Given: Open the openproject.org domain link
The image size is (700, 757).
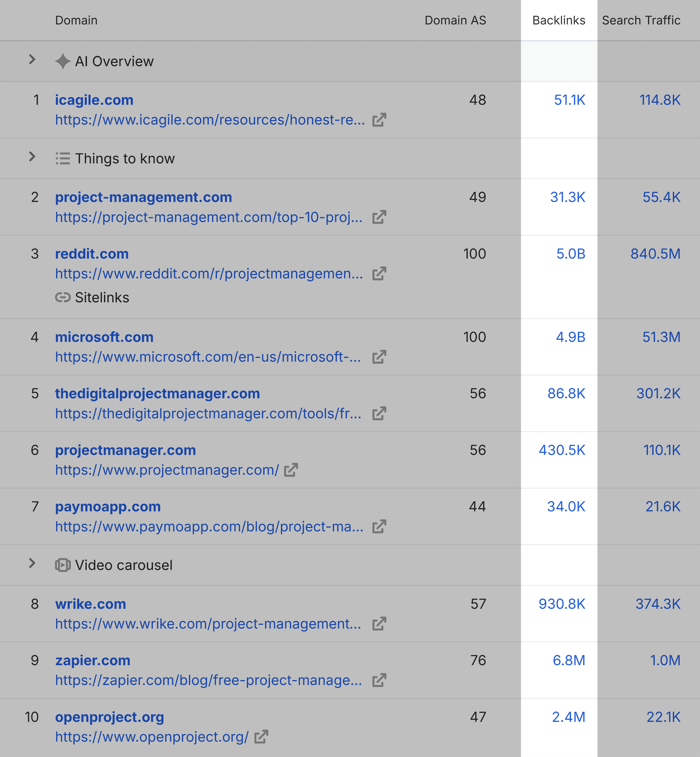Looking at the screenshot, I should coord(109,717).
